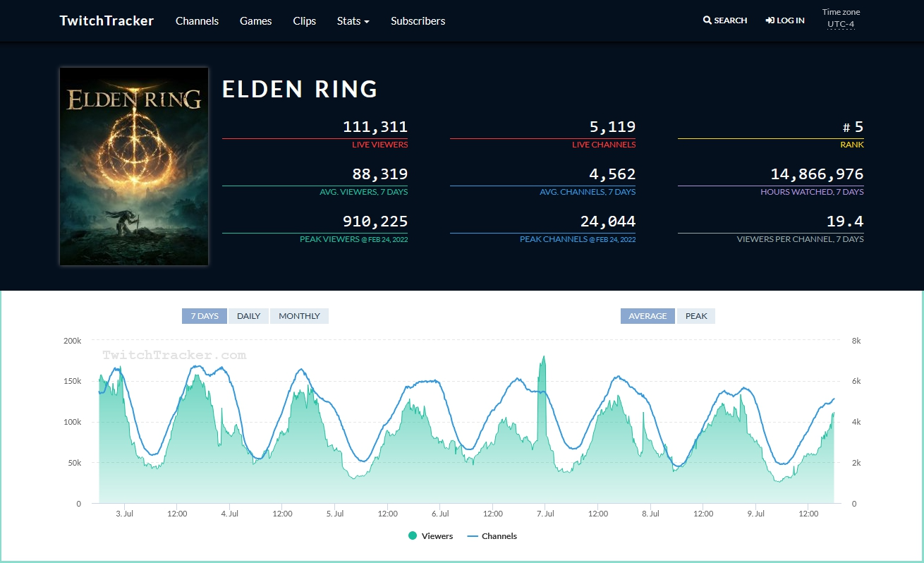924x563 pixels.
Task: Click the TwitchTracker.com watermark on the chart
Action: 174,354
